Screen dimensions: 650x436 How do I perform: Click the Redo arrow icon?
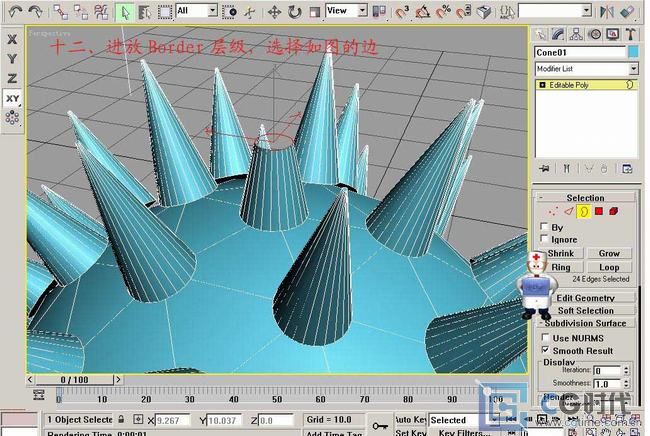(x=35, y=11)
